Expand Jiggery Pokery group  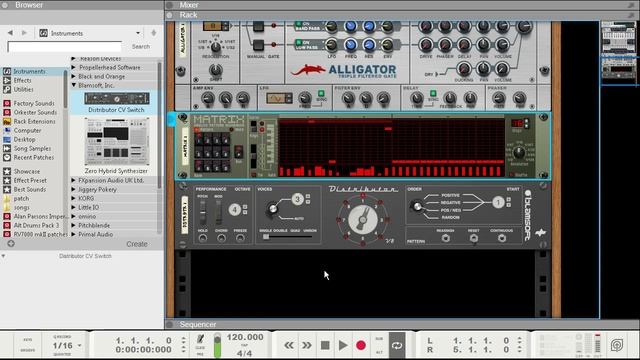tap(74, 189)
